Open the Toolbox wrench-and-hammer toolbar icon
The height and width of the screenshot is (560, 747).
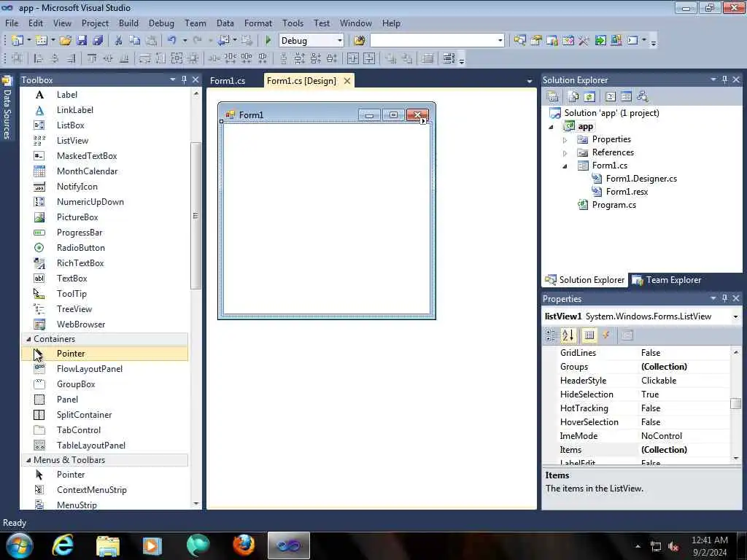point(584,41)
